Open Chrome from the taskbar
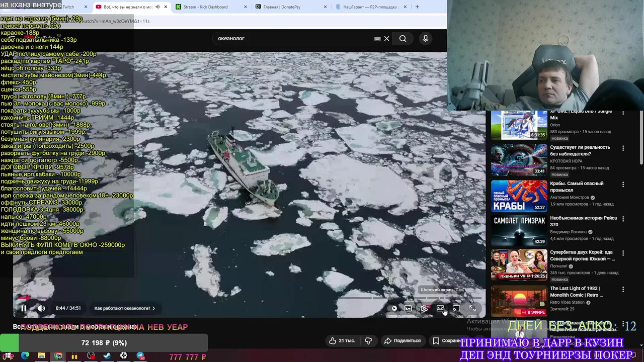 (x=58, y=356)
